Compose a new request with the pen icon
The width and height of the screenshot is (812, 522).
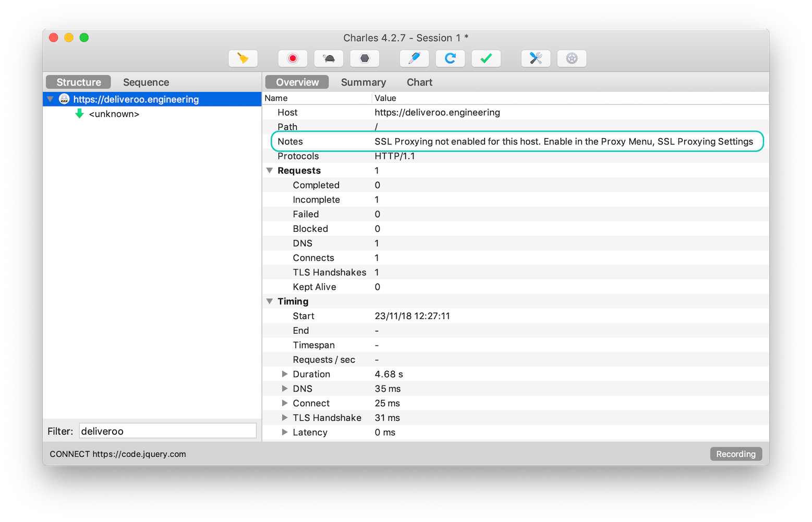point(415,58)
